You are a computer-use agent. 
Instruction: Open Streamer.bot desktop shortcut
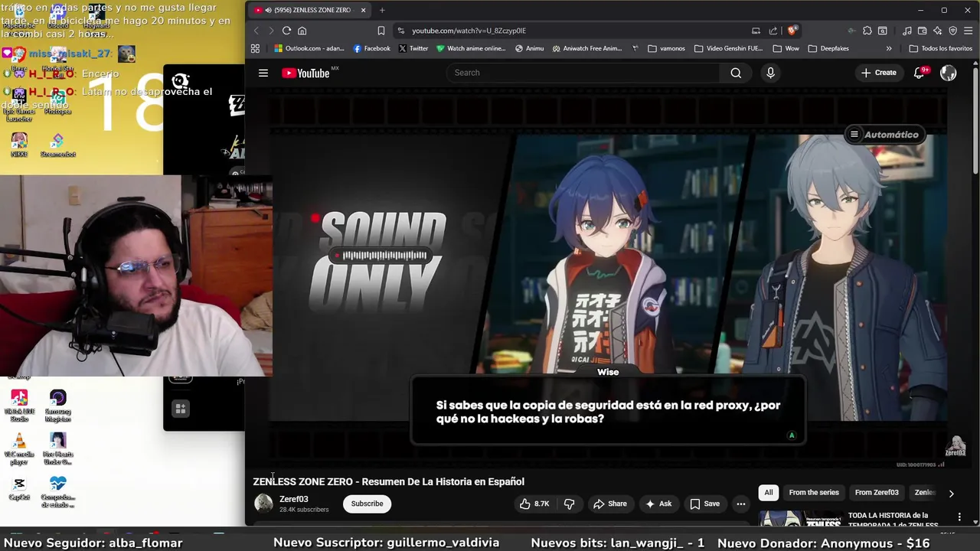[57, 145]
